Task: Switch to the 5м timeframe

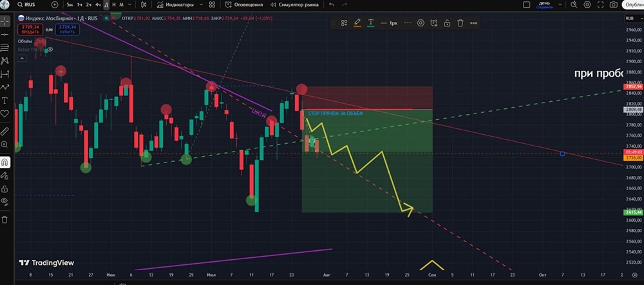Action: [70, 5]
